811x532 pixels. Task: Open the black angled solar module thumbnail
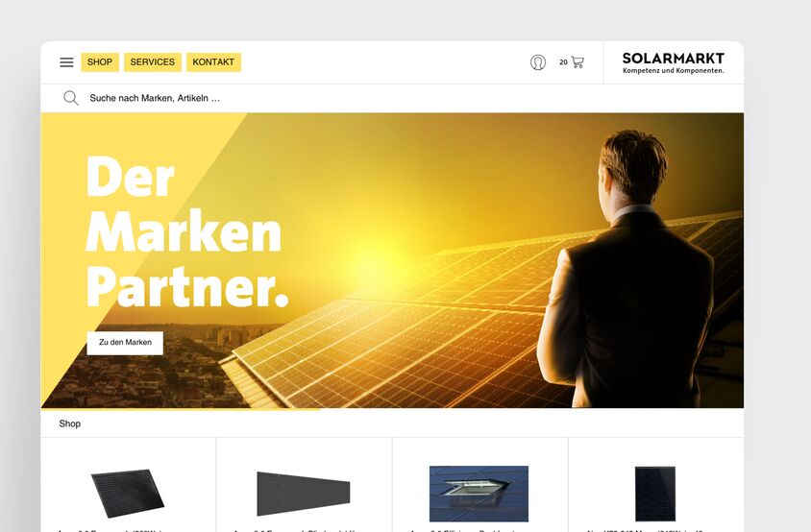tap(127, 494)
